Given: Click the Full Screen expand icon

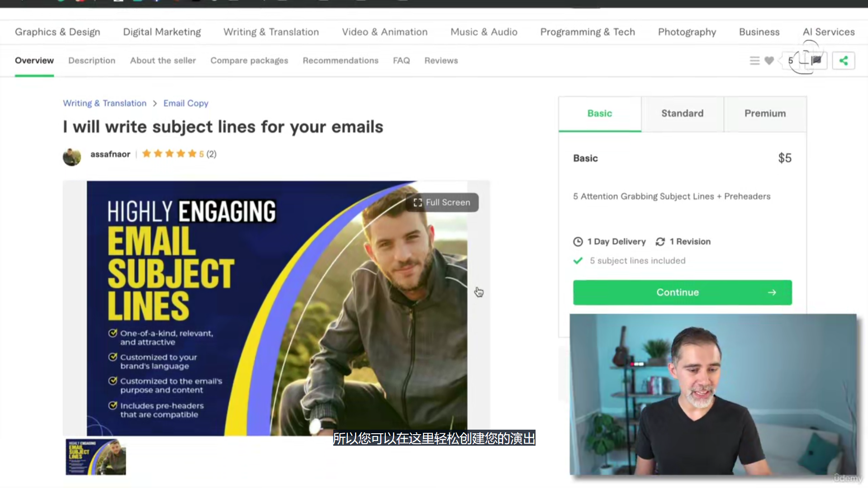Looking at the screenshot, I should [x=417, y=203].
